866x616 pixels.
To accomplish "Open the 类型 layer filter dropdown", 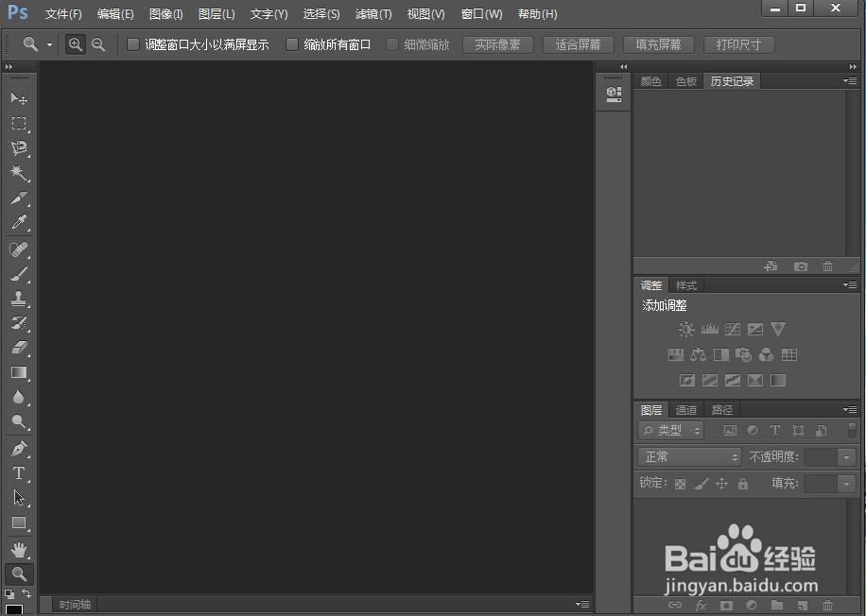I will pos(670,431).
